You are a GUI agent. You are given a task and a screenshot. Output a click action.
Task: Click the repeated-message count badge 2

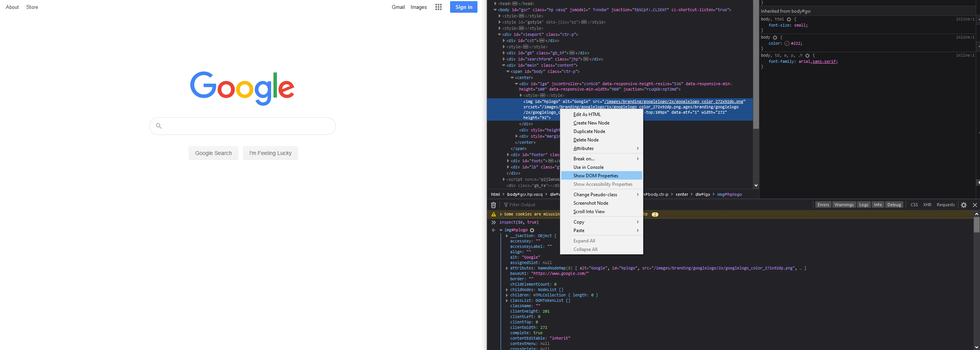pyautogui.click(x=655, y=214)
